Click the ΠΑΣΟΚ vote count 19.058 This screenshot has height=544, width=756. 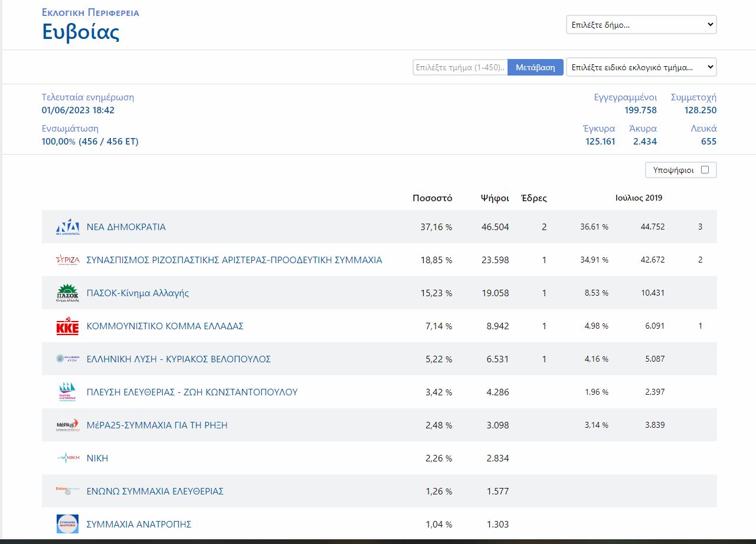[495, 293]
